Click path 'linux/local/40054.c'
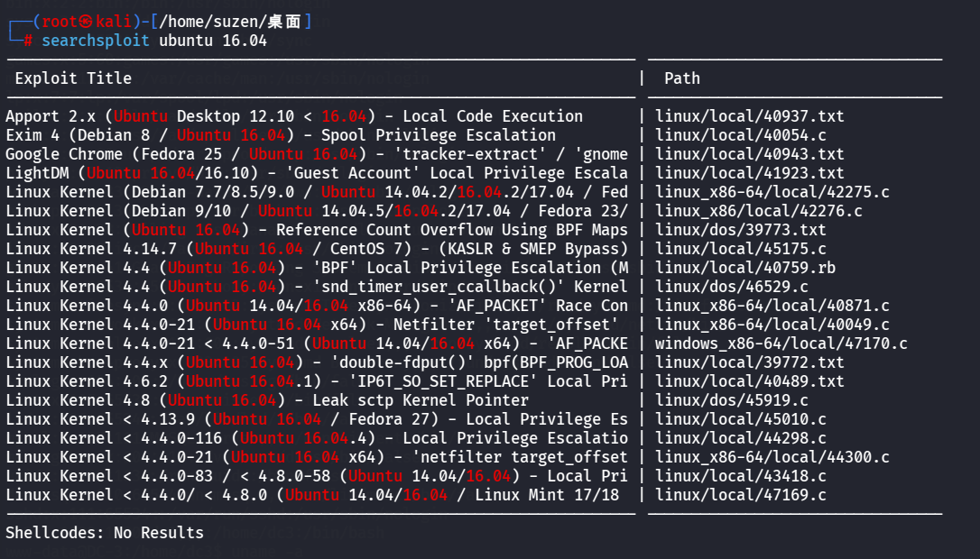The height and width of the screenshot is (559, 980). pyautogui.click(x=741, y=135)
